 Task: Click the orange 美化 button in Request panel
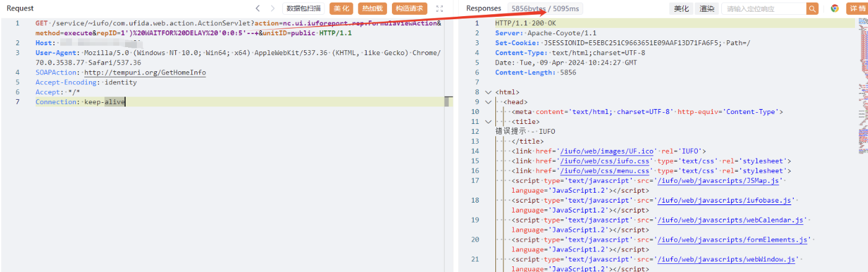click(341, 9)
